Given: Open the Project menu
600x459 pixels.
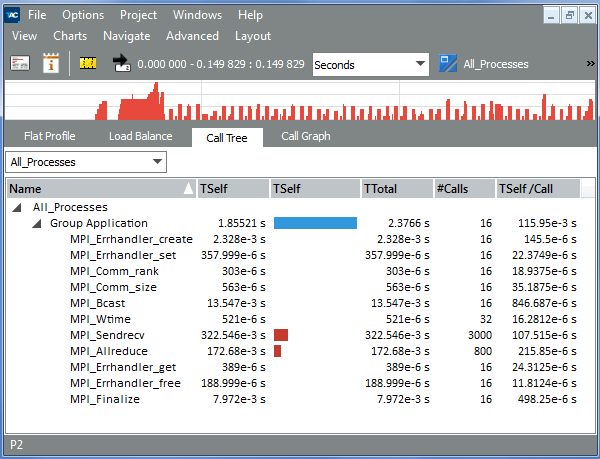Looking at the screenshot, I should pyautogui.click(x=138, y=15).
